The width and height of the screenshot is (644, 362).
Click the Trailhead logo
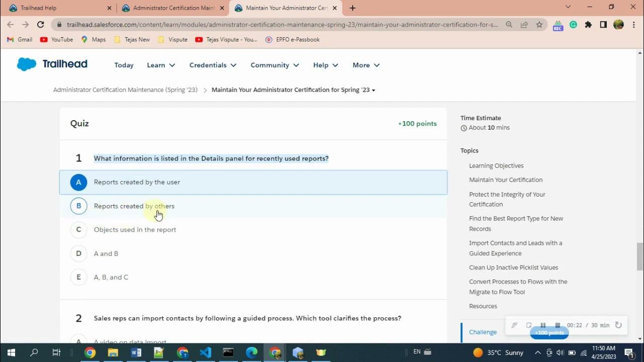tap(52, 64)
